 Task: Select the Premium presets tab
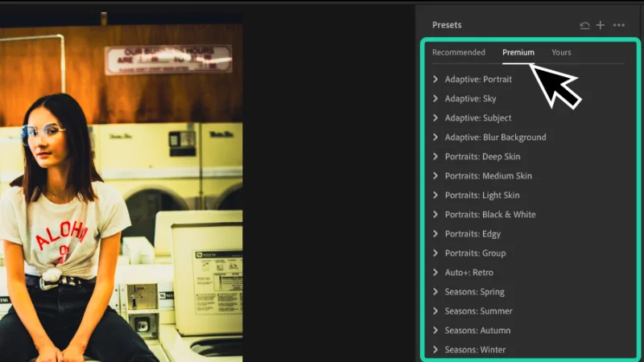[518, 52]
